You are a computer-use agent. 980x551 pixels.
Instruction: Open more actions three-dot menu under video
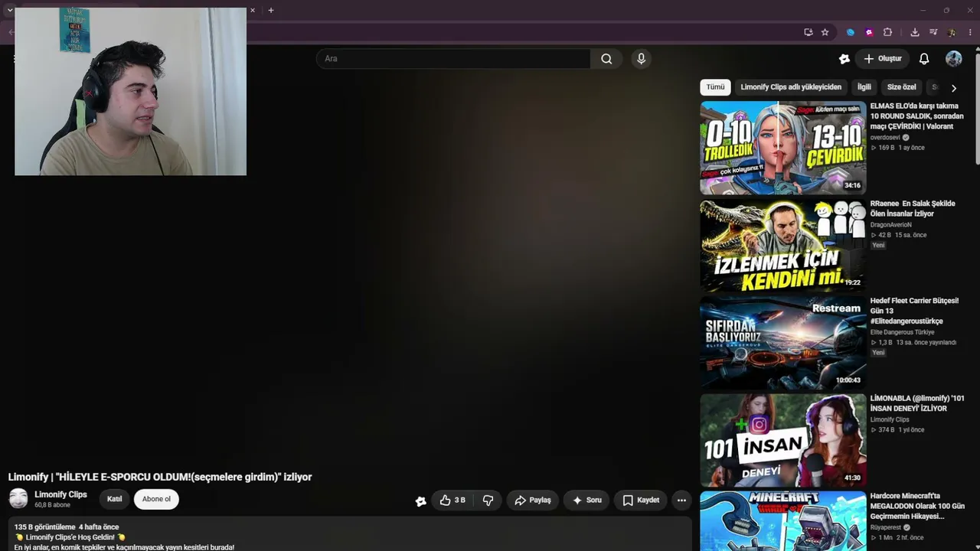coord(681,500)
